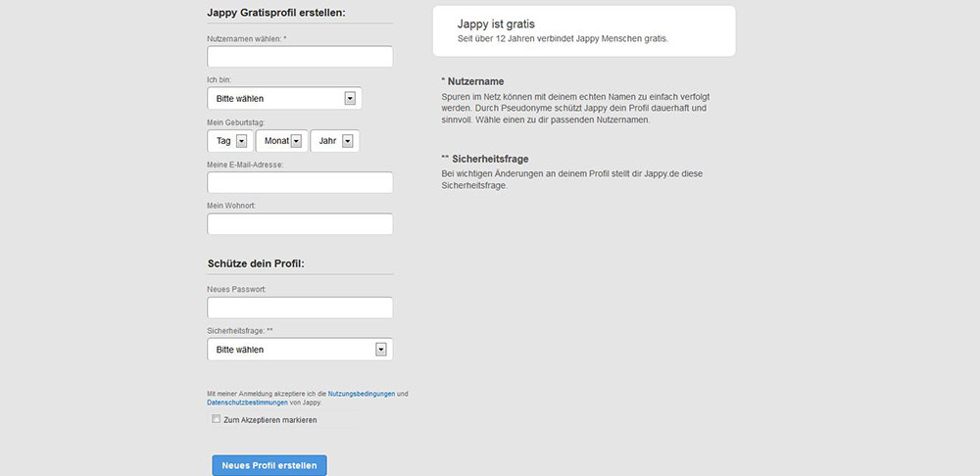This screenshot has width=980, height=476.
Task: Open the 'Ich bin' dropdown
Action: tap(284, 98)
